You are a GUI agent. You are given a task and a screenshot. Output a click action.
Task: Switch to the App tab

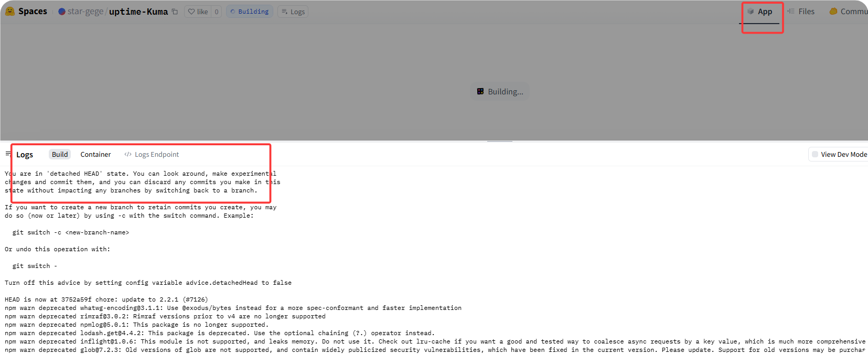(760, 12)
